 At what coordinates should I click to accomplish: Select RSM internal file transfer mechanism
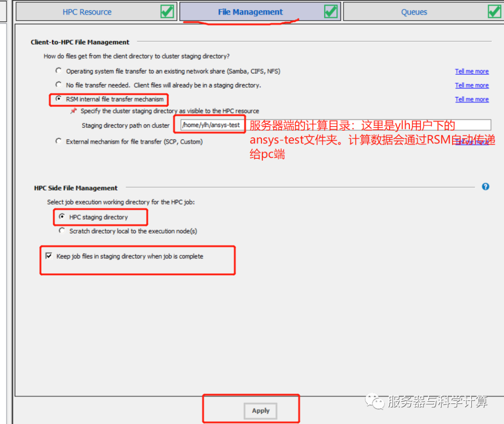click(x=58, y=99)
